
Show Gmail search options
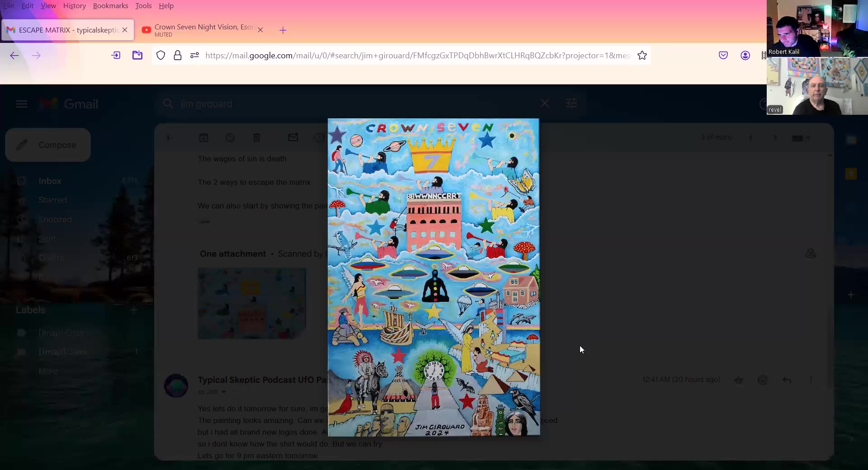point(571,103)
